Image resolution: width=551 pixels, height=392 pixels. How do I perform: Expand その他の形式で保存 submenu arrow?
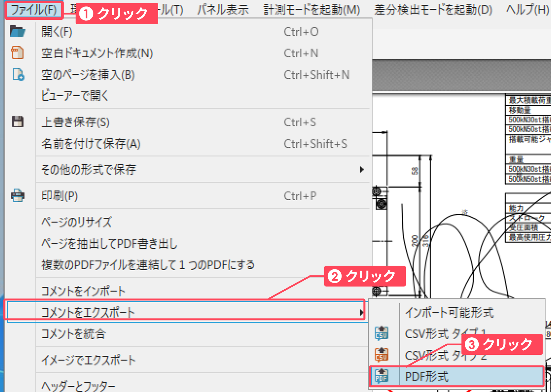pos(362,169)
